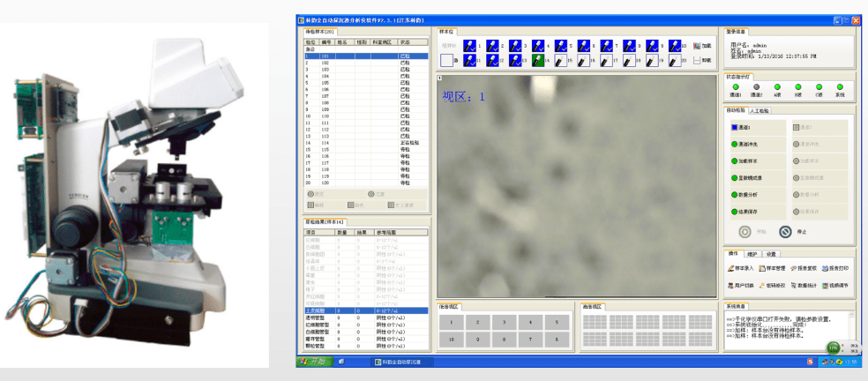Click the 通道2 gray status indicator
868x381 pixels.
(756, 87)
